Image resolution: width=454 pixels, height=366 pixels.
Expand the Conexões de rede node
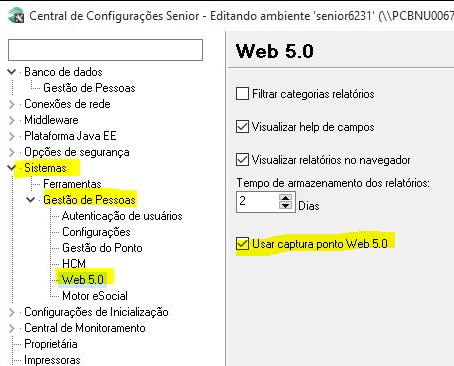[12, 104]
